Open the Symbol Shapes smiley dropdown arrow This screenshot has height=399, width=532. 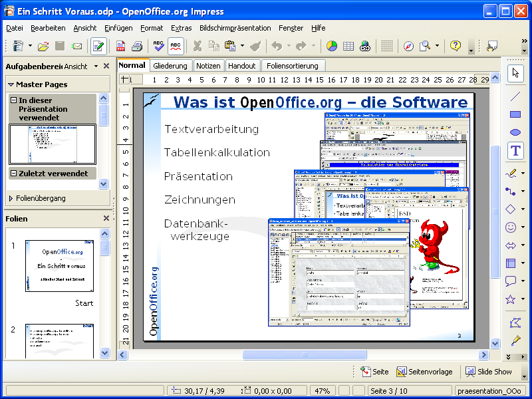pyautogui.click(x=523, y=227)
